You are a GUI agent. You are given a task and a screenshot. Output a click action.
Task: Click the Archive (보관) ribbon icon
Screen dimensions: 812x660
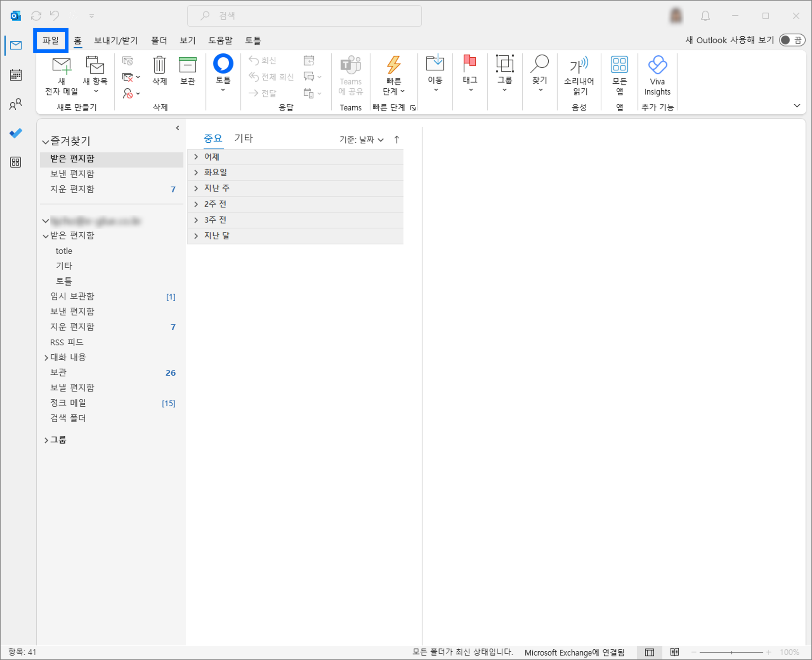(x=187, y=66)
